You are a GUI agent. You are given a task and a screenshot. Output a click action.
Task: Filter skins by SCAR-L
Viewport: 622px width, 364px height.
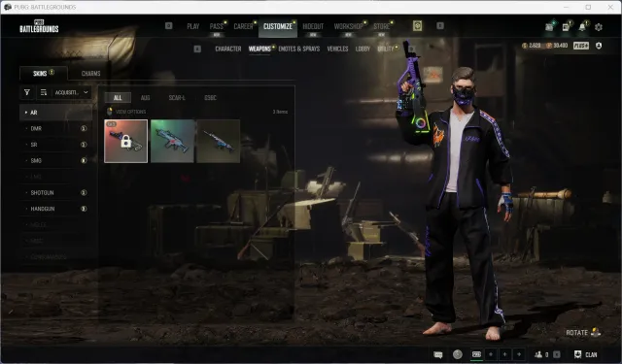tap(177, 98)
